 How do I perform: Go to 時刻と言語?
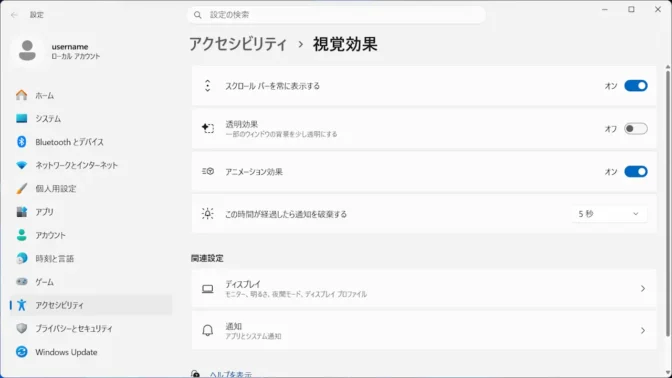(x=91, y=258)
